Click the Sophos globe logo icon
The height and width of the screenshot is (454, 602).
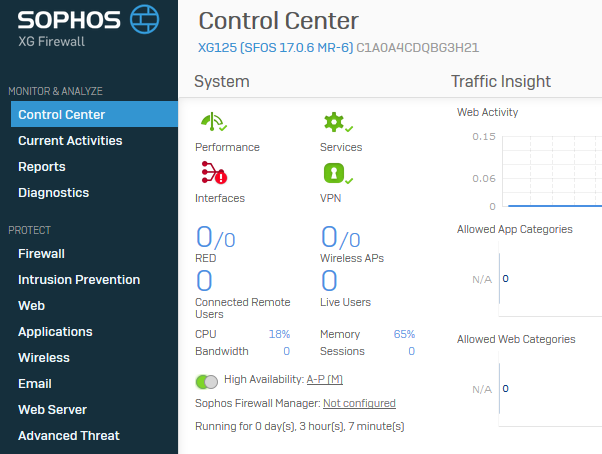point(144,19)
